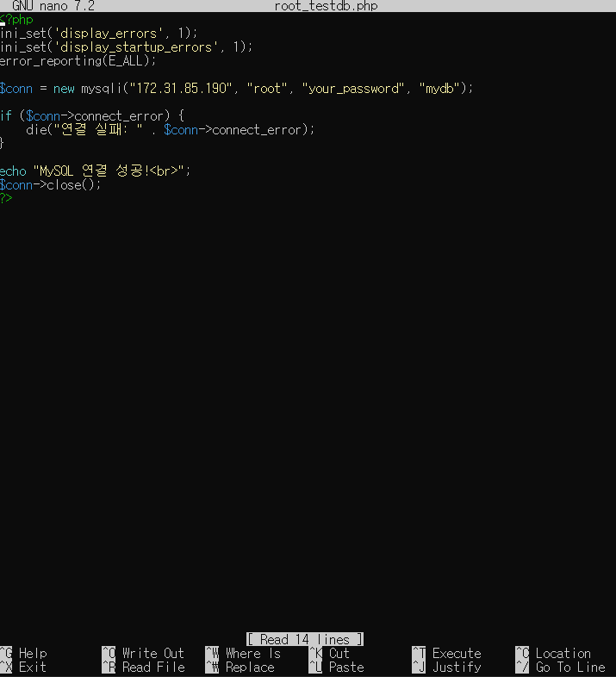Viewport: 616px width, 677px height.
Task: Click the "172.31.85.190" IP address string
Action: click(x=181, y=89)
